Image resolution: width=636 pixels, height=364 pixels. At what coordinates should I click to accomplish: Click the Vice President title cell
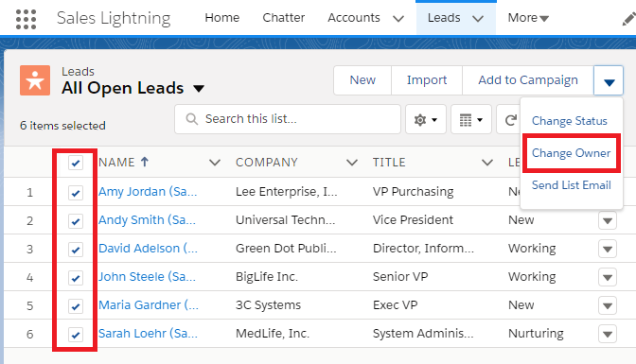click(413, 219)
